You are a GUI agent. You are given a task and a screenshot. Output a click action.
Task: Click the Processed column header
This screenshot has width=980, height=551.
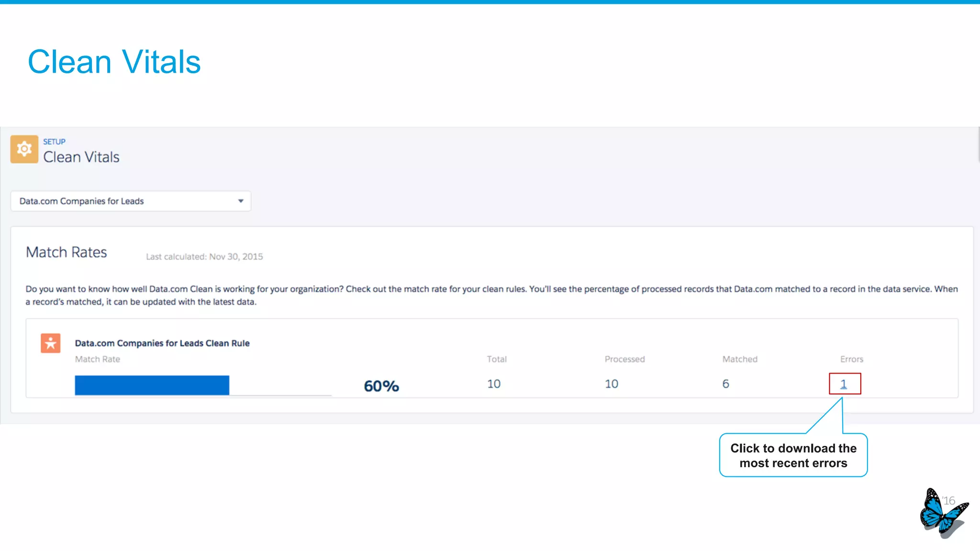[x=625, y=359]
